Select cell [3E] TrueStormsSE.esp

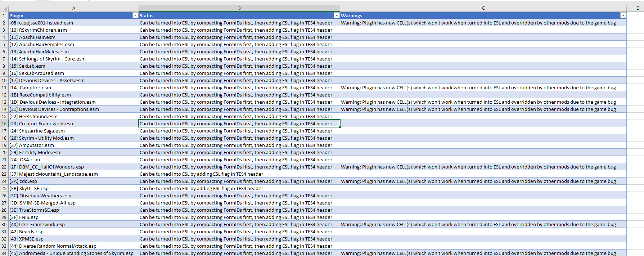tap(73, 210)
